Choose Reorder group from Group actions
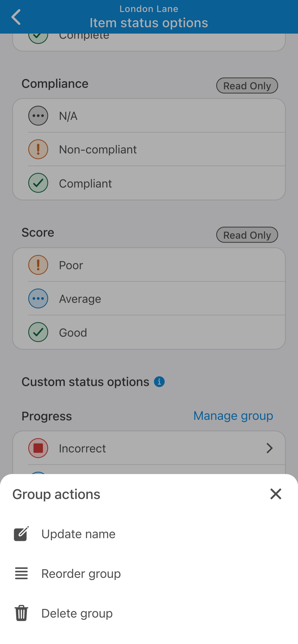The height and width of the screenshot is (644, 298). [x=81, y=574]
